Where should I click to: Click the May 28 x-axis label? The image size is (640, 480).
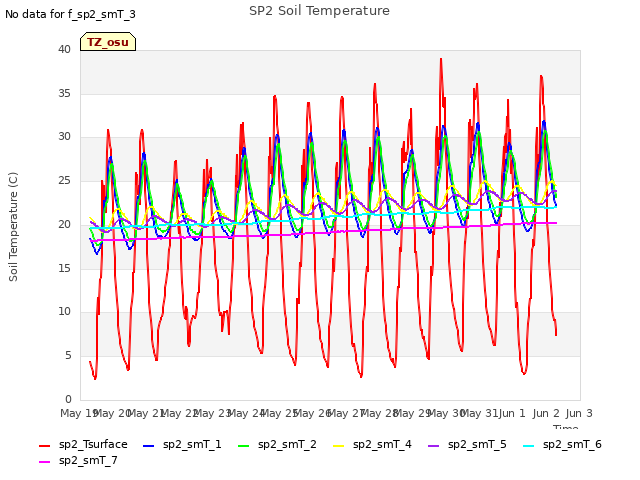point(380,413)
